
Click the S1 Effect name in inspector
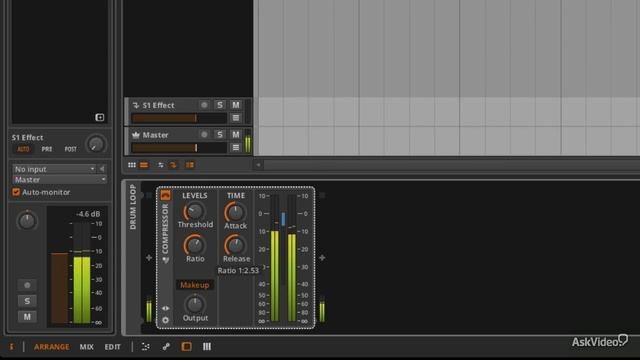coord(27,138)
